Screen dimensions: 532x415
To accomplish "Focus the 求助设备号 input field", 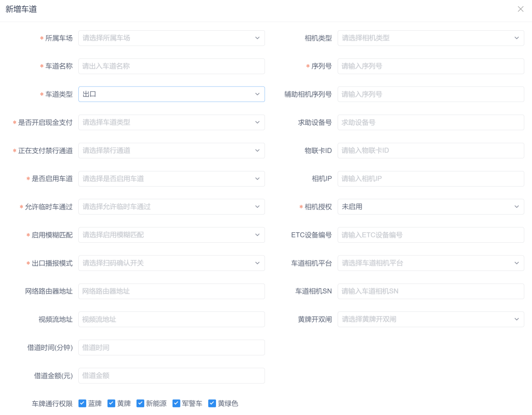I will click(x=431, y=123).
